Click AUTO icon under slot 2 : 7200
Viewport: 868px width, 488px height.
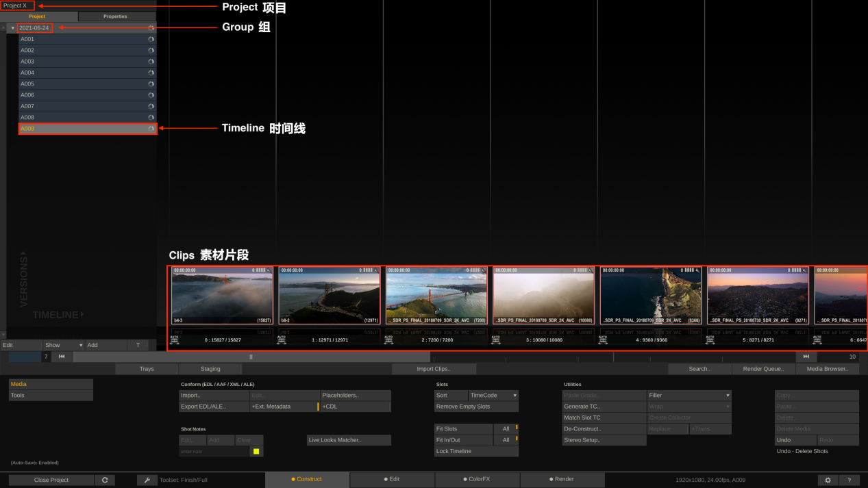coord(388,339)
